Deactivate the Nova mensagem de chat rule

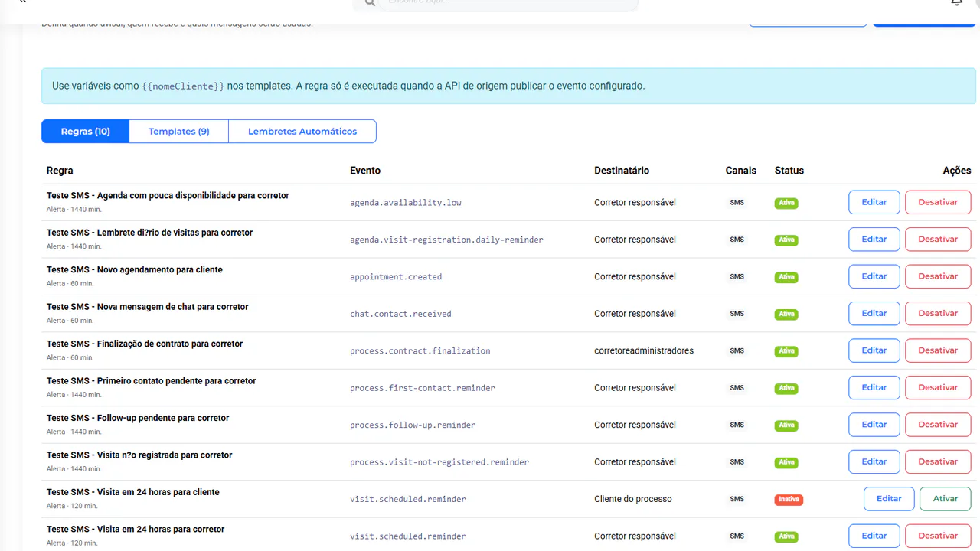click(x=938, y=314)
